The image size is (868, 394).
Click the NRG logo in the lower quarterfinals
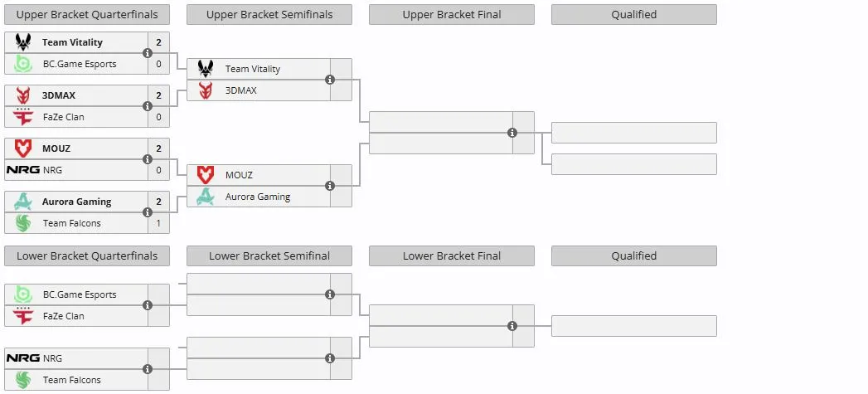pos(22,358)
